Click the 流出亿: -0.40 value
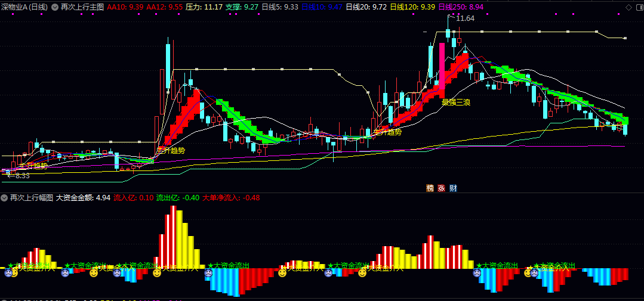This screenshot has height=301, width=644. pyautogui.click(x=178, y=198)
